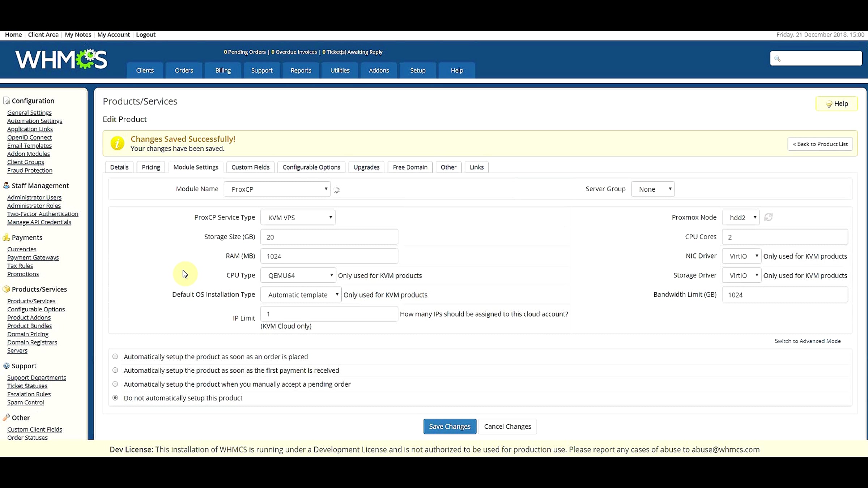Click the Staff Management section icon
Viewport: 868px width, 488px height.
(x=7, y=185)
